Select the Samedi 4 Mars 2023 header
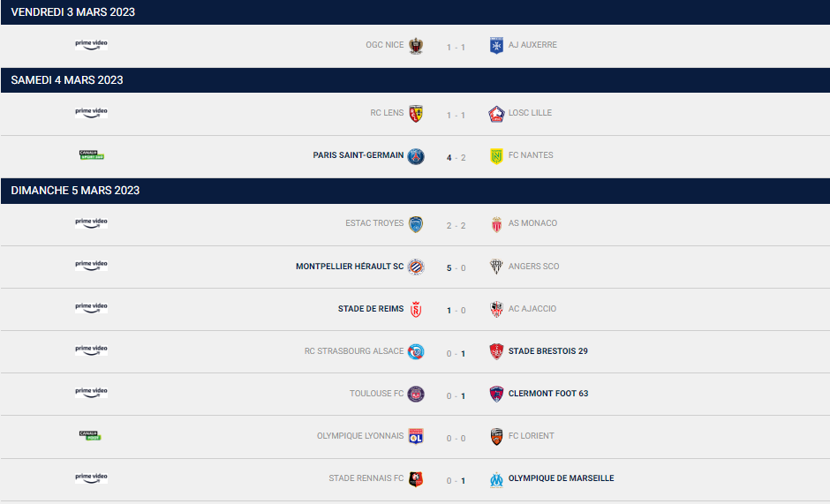Image resolution: width=830 pixels, height=504 pixels. (67, 80)
